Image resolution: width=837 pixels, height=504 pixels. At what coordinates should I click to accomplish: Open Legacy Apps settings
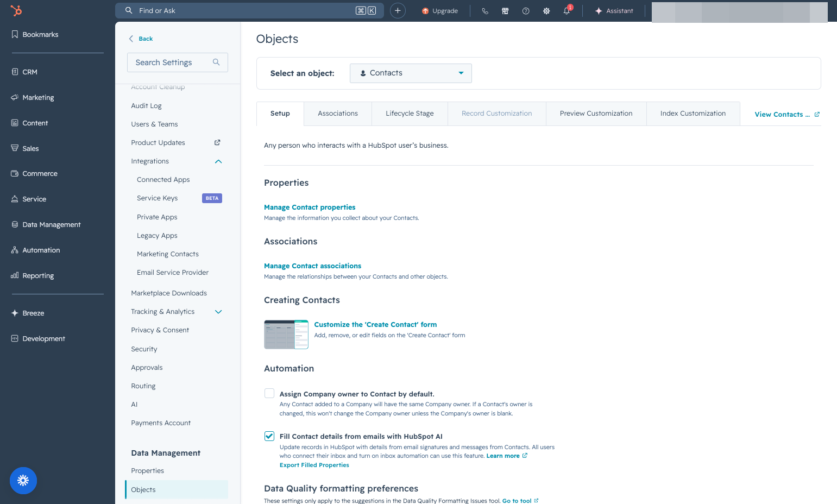coord(157,235)
